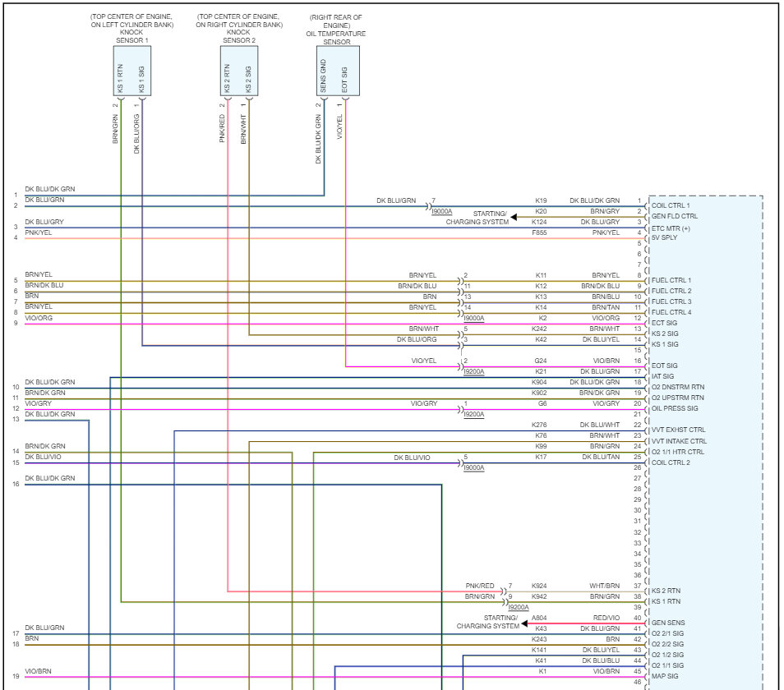Click the GEN SENS pin label at row 40
The width and height of the screenshot is (784, 690).
coord(669,622)
